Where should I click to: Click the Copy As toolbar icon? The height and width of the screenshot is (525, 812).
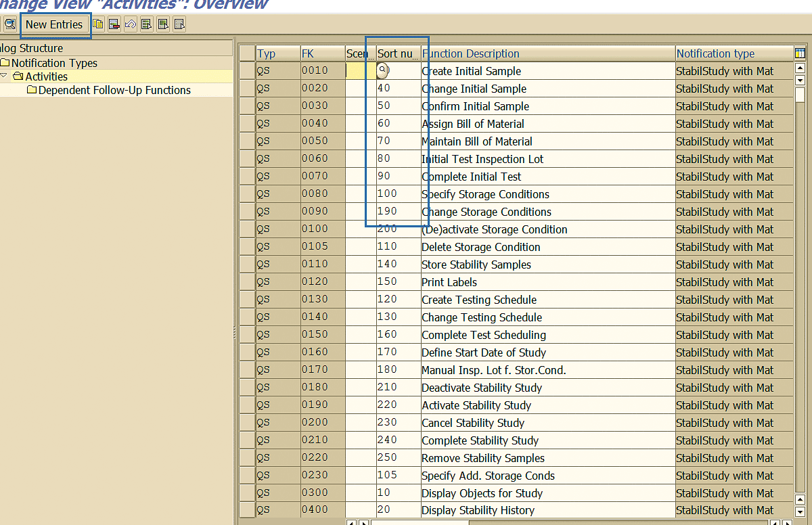99,24
